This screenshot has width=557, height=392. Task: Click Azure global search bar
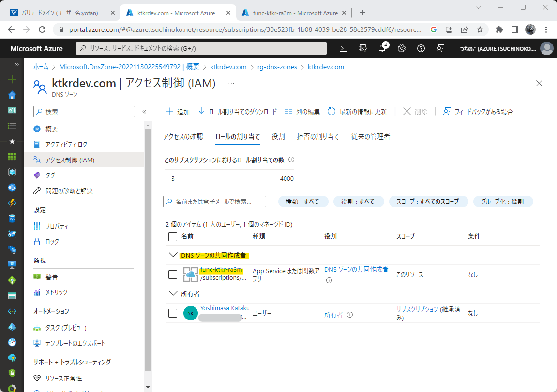pyautogui.click(x=201, y=49)
